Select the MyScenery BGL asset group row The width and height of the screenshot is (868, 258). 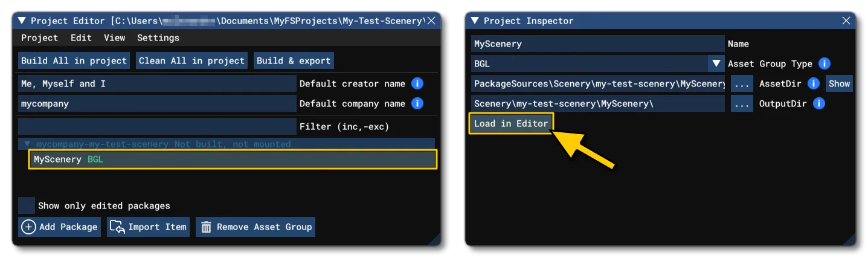(x=233, y=160)
